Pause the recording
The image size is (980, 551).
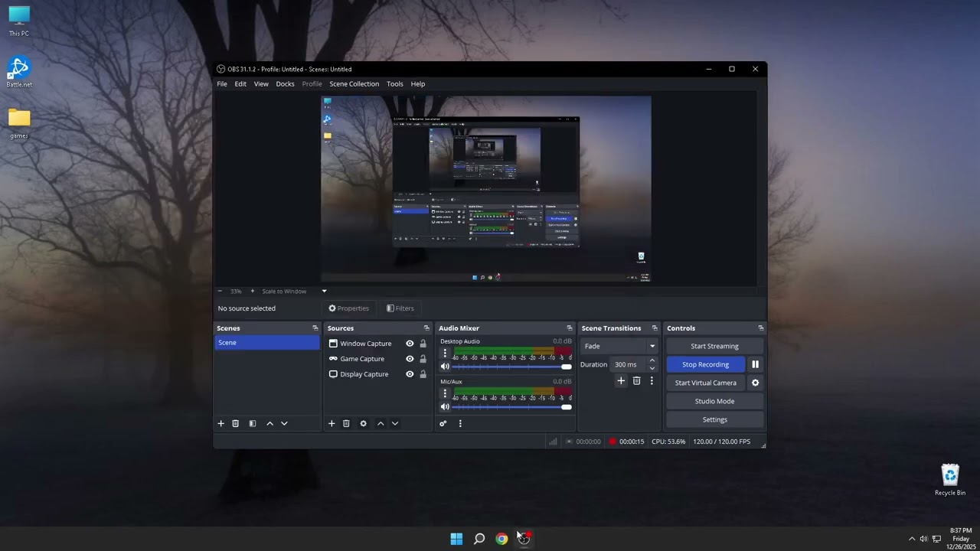[x=755, y=364]
